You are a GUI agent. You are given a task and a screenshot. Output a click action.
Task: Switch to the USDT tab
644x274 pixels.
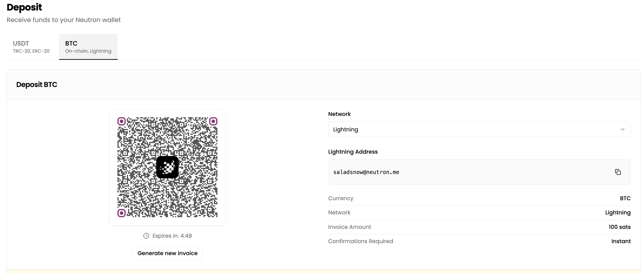tap(31, 47)
